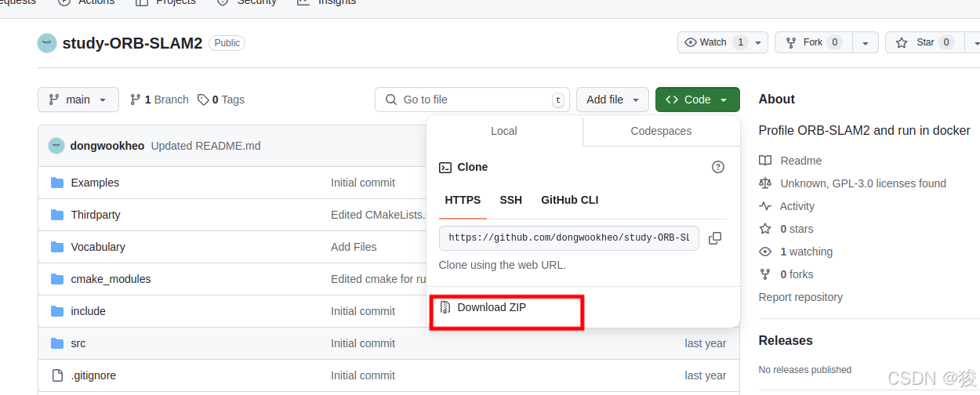The width and height of the screenshot is (980, 395).
Task: Click the Examples folder icon
Action: (57, 183)
